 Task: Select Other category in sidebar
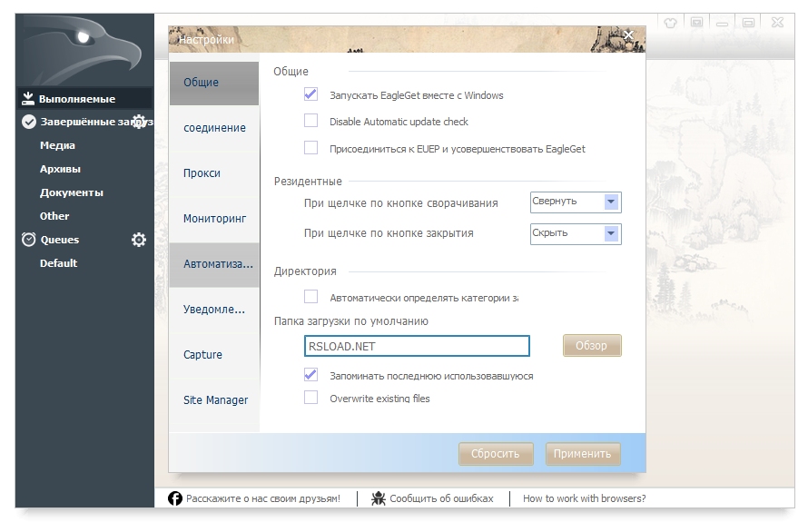tap(54, 216)
